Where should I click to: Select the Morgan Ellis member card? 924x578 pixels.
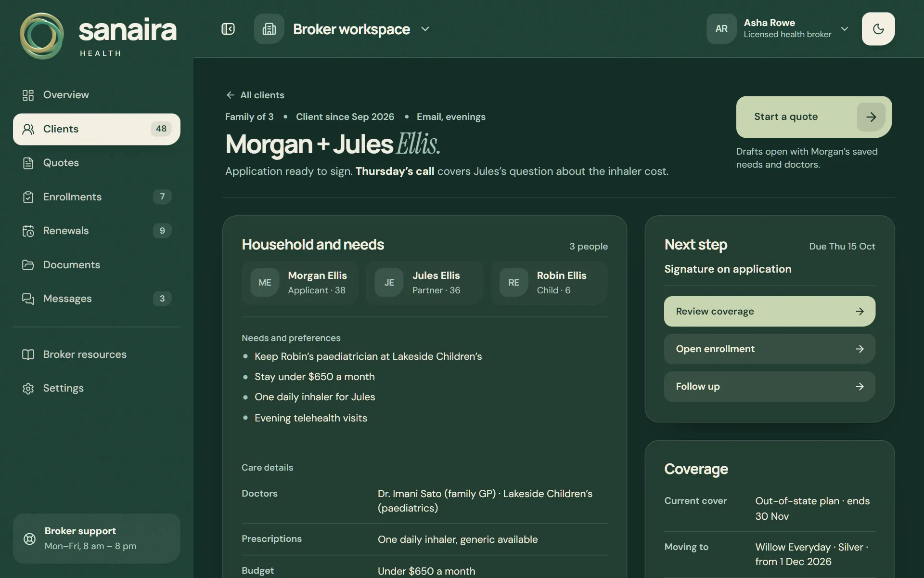[x=300, y=283]
